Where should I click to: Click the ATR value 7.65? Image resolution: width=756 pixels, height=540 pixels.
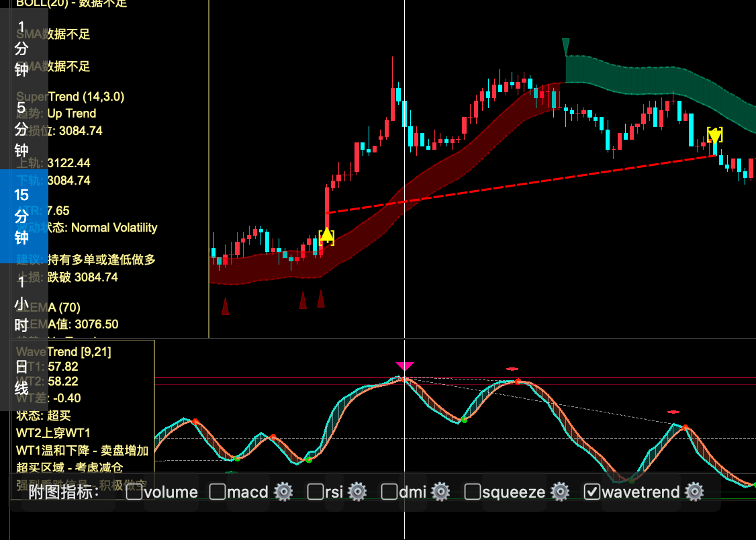58,211
